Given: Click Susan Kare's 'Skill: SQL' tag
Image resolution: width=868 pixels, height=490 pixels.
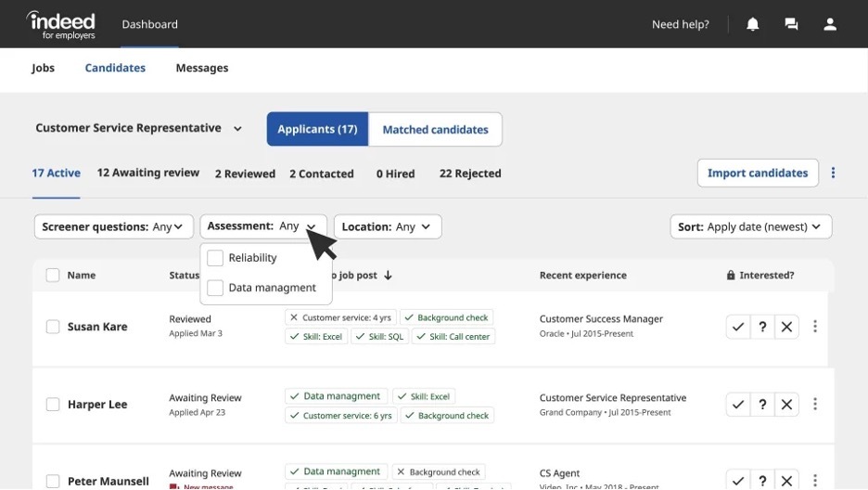Looking at the screenshot, I should (x=380, y=336).
